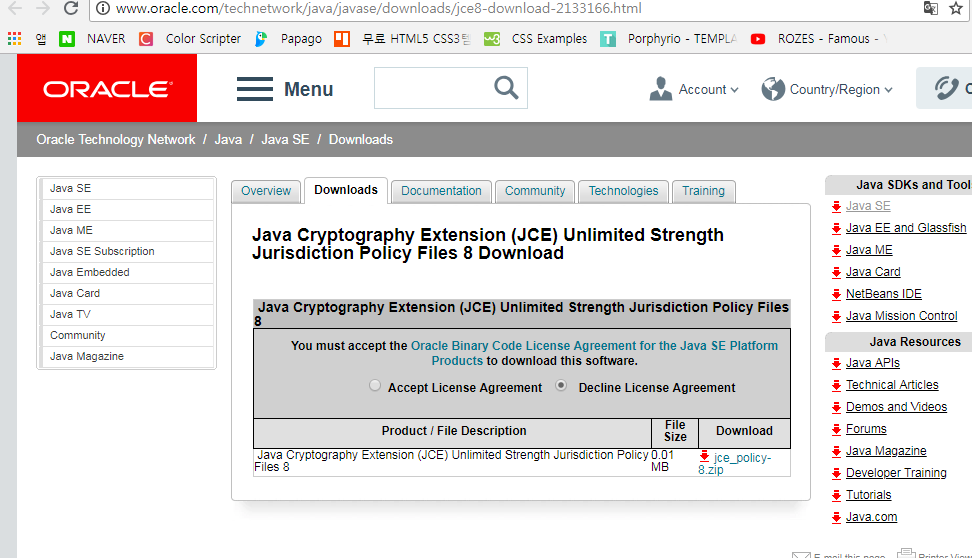Click the browser address bar URL
Image resolution: width=972 pixels, height=558 pixels.
point(378,9)
